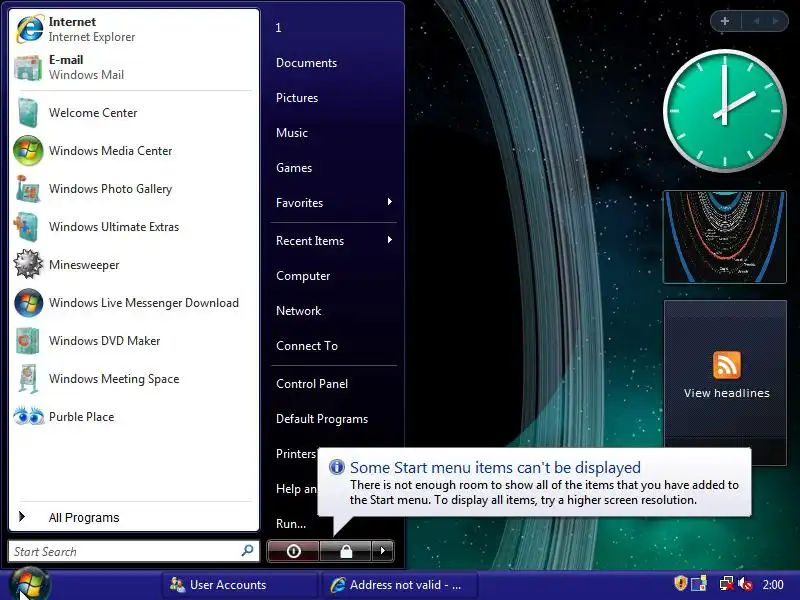The image size is (800, 600).
Task: Lock the computer with the padlock button
Action: (346, 551)
